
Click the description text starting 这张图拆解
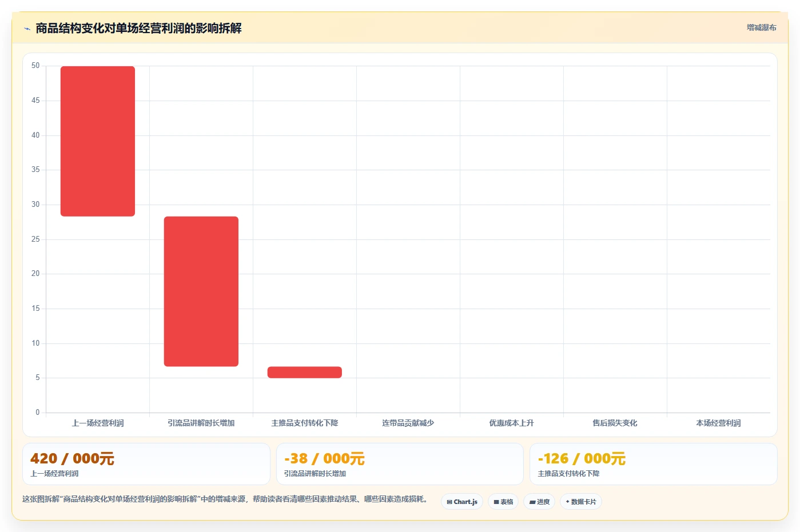pos(225,499)
